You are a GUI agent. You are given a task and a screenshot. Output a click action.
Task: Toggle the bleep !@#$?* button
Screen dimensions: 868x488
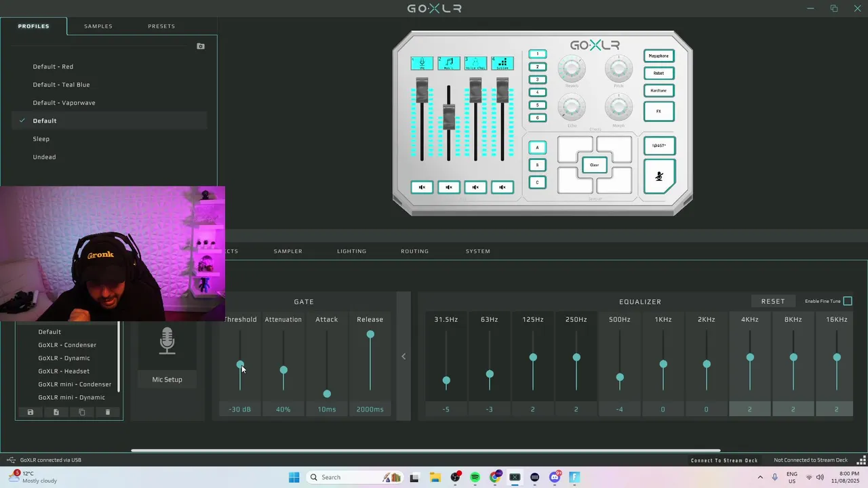(659, 145)
